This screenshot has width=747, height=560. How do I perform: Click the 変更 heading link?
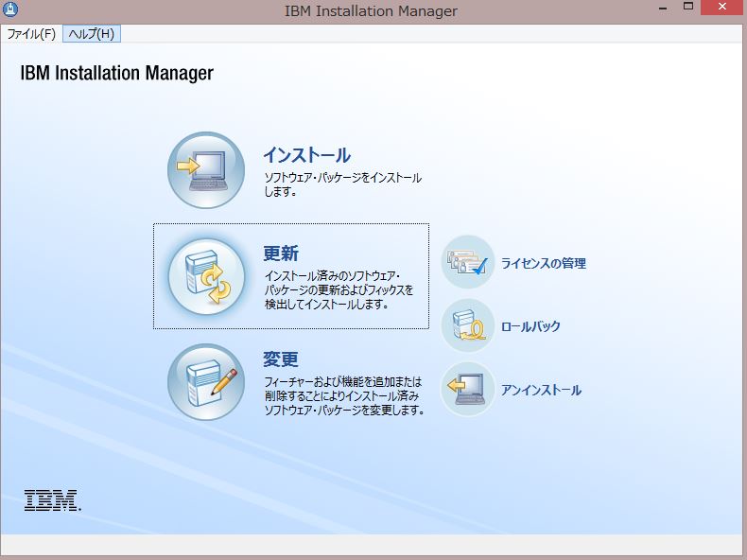[281, 359]
